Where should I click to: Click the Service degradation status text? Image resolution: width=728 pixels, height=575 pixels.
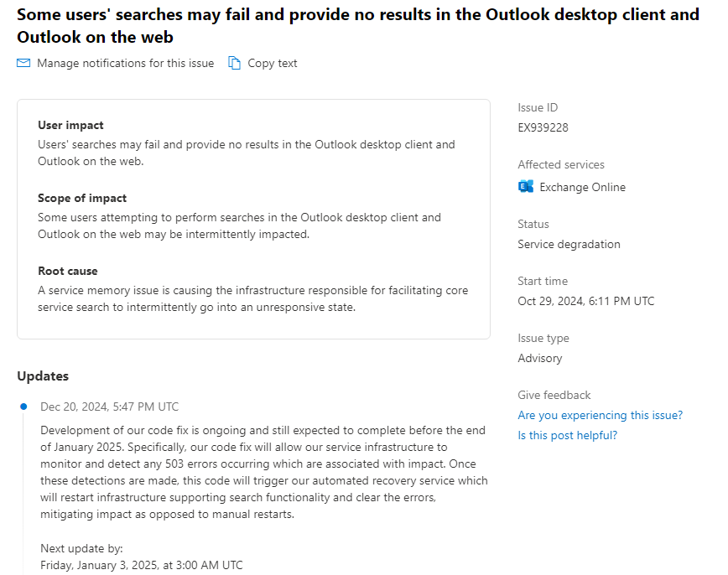569,244
